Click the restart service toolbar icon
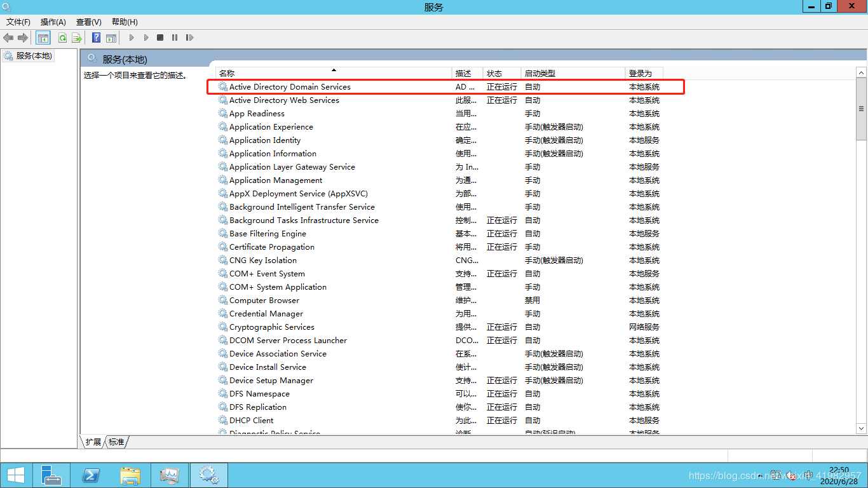 click(x=189, y=38)
